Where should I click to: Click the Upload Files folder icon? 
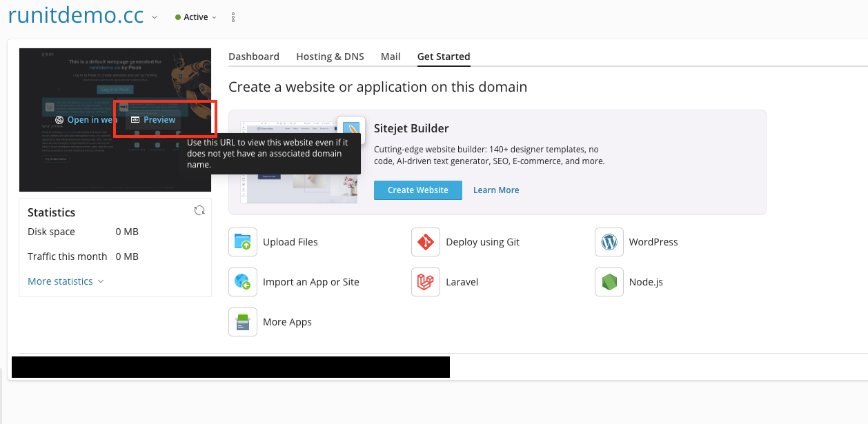243,242
